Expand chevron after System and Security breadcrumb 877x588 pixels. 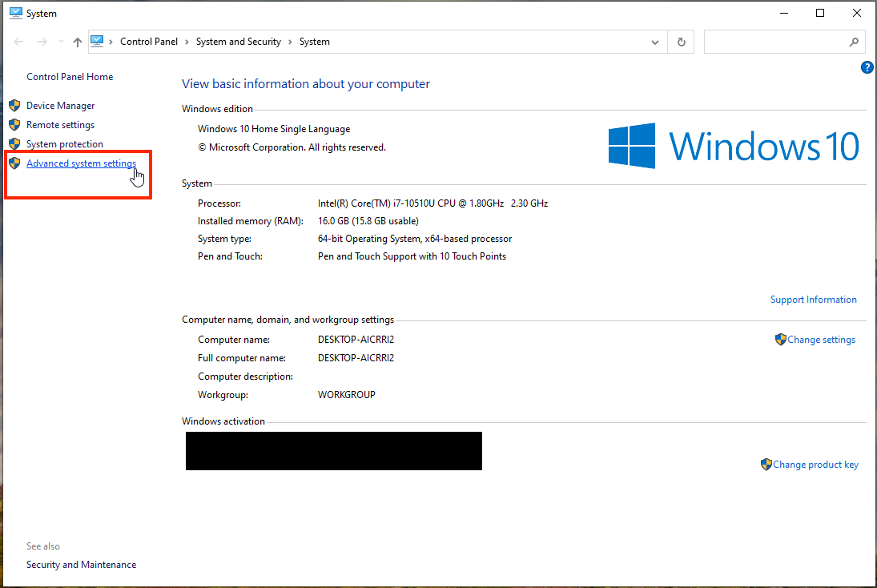[x=290, y=42]
